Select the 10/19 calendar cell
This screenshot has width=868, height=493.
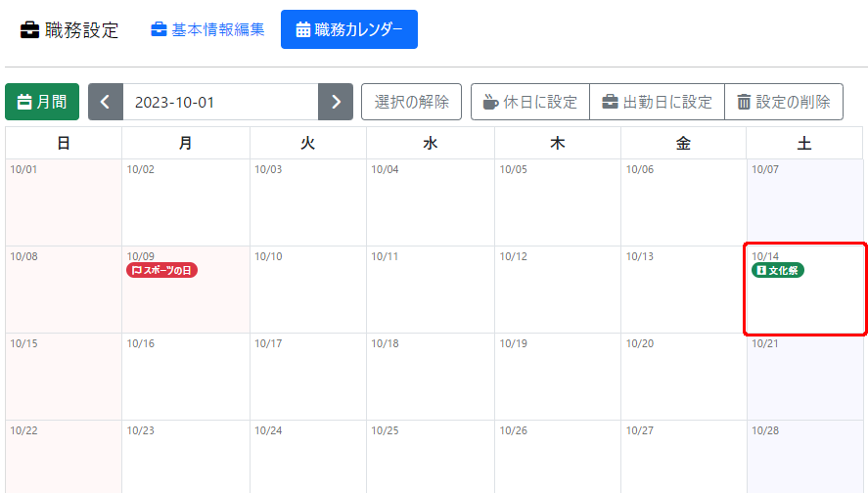pyautogui.click(x=558, y=377)
